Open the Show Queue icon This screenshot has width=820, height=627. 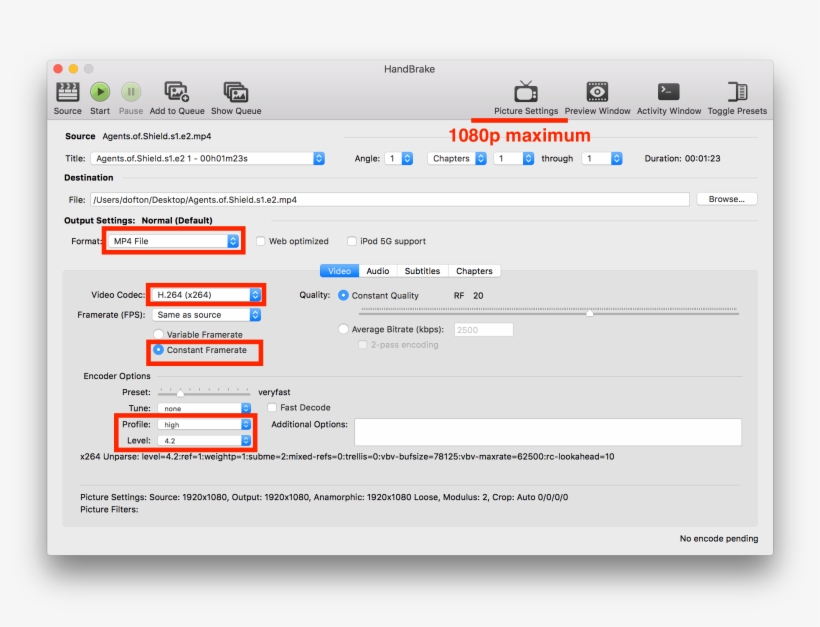point(236,92)
